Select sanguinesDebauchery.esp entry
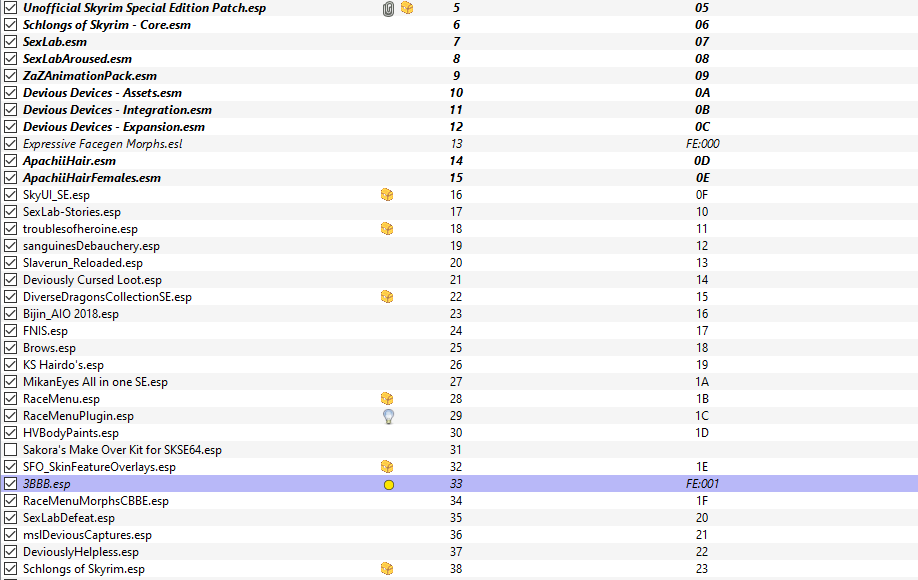 click(91, 246)
